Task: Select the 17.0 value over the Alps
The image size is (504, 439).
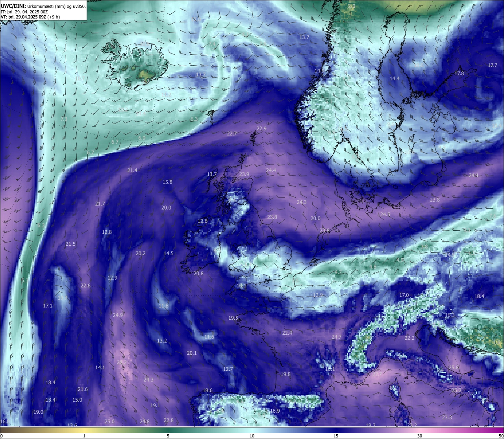Action: click(x=404, y=295)
